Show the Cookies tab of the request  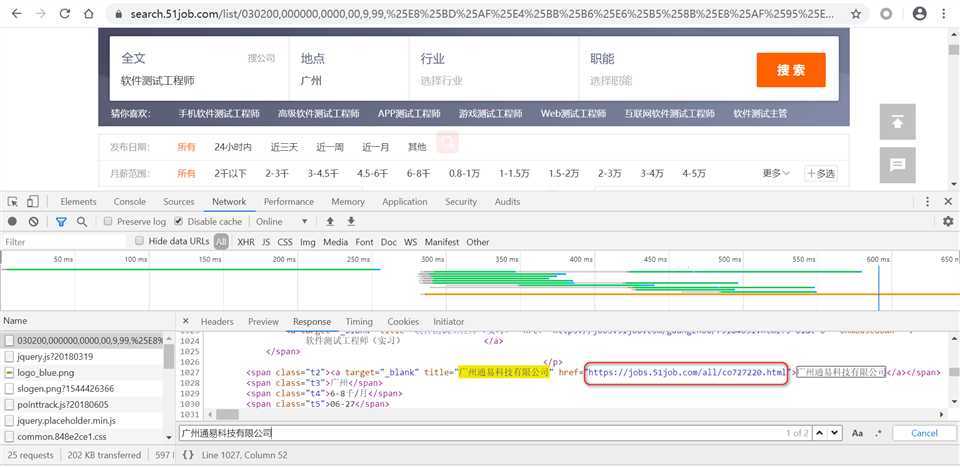[x=403, y=321]
